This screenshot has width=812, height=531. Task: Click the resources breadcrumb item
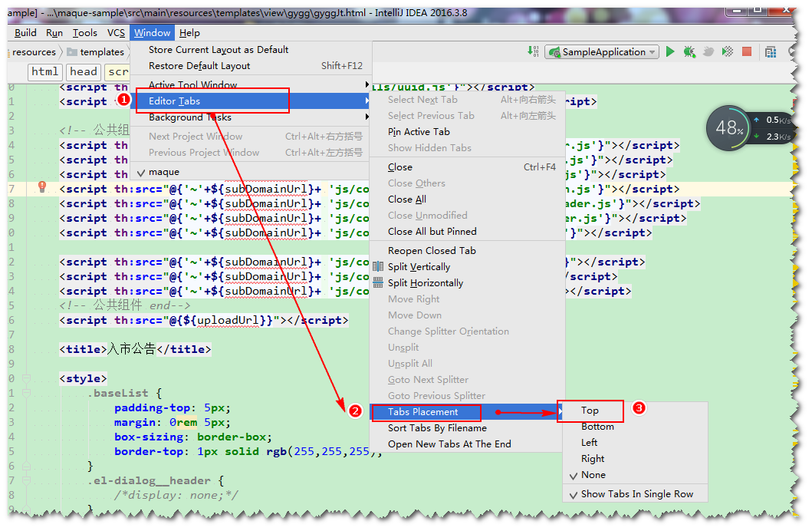click(34, 52)
